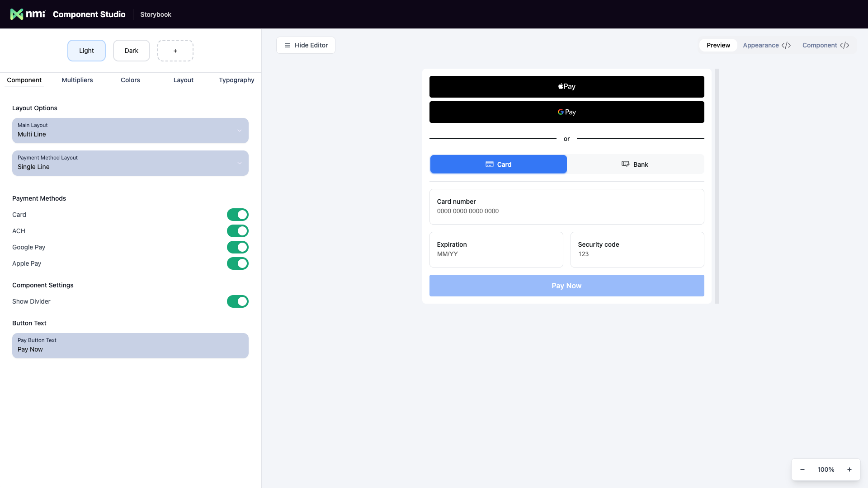
Task: Add a new theme with the plus button
Action: pyautogui.click(x=175, y=51)
